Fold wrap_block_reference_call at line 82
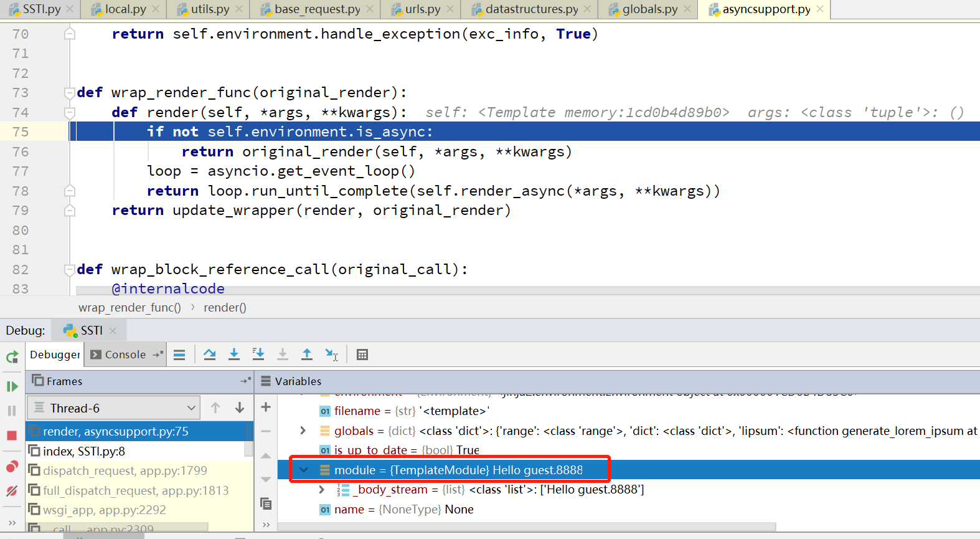Viewport: 980px width, 539px height. click(x=70, y=270)
